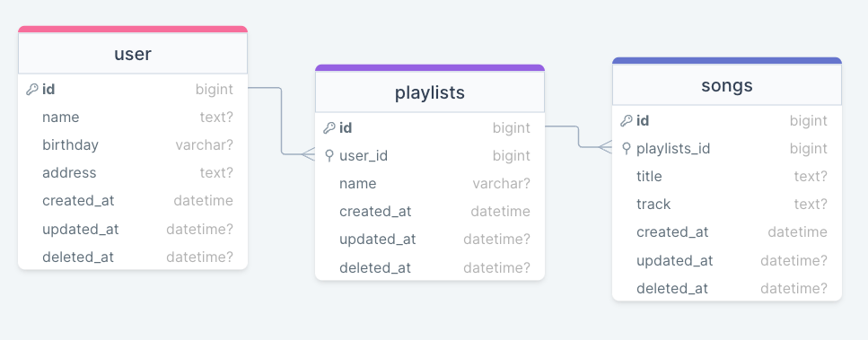Click the blue color bar above songs table
This screenshot has width=868, height=340.
pyautogui.click(x=727, y=61)
